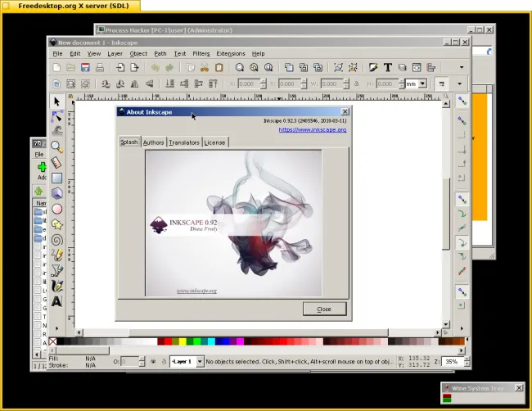Select the Rectangle tool
Image resolution: width=532 pixels, height=411 pixels.
coord(56,178)
